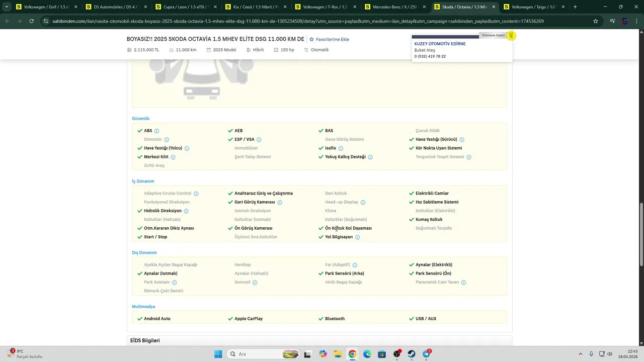Click info icon beside Adaptive Cruise Control
This screenshot has width=644, height=362.
point(196,194)
